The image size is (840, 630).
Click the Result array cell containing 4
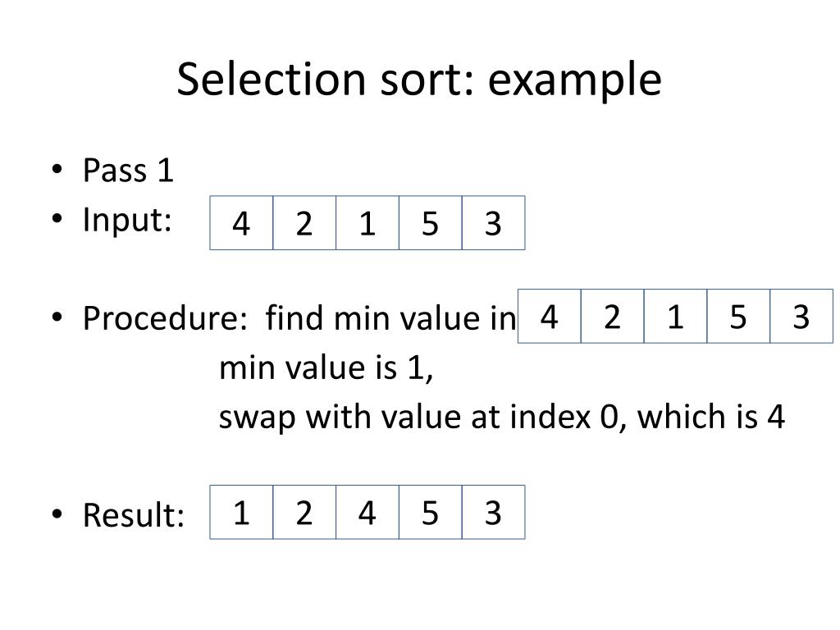[367, 512]
